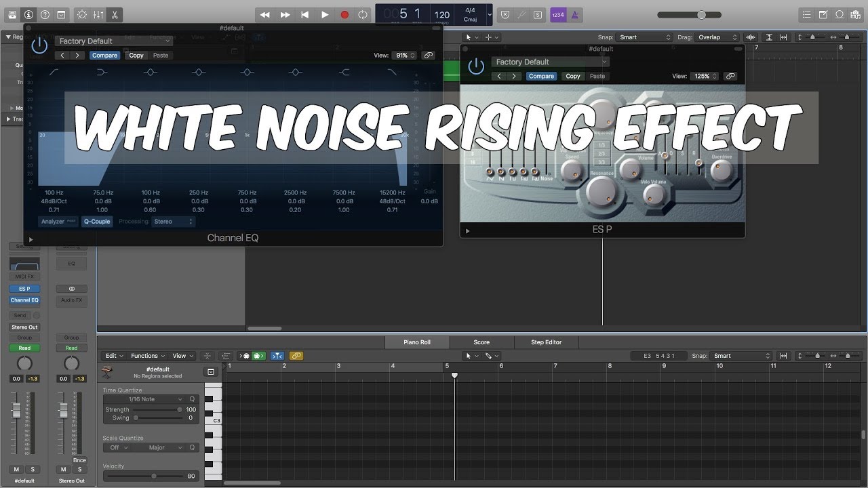Open the Piano Roll View menu
Screen dimensions: 868x488
pyautogui.click(x=182, y=356)
